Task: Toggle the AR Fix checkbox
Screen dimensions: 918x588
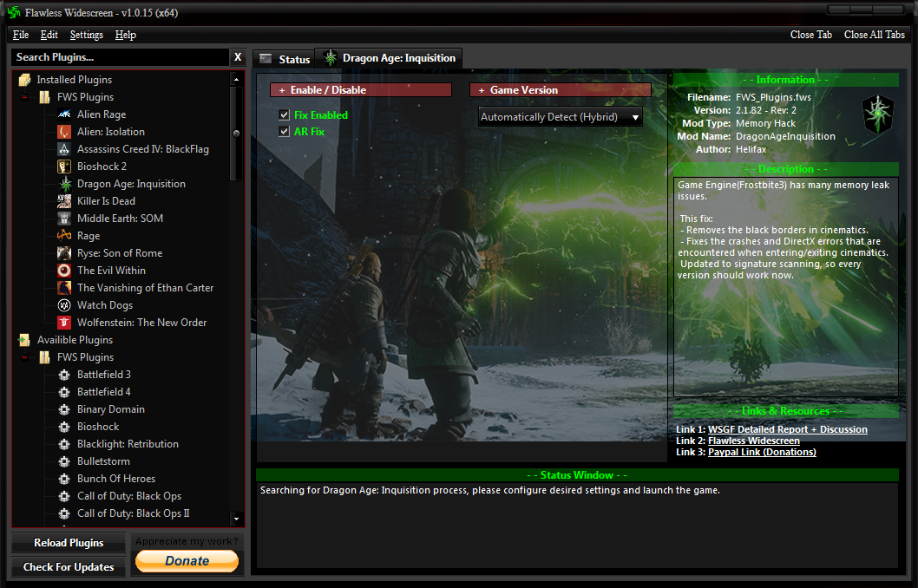Action: (x=284, y=132)
